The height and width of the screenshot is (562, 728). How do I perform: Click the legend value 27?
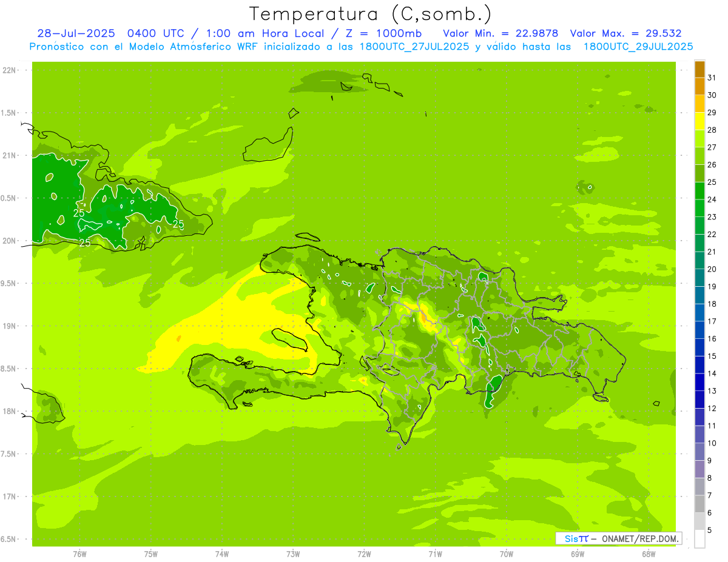point(712,147)
